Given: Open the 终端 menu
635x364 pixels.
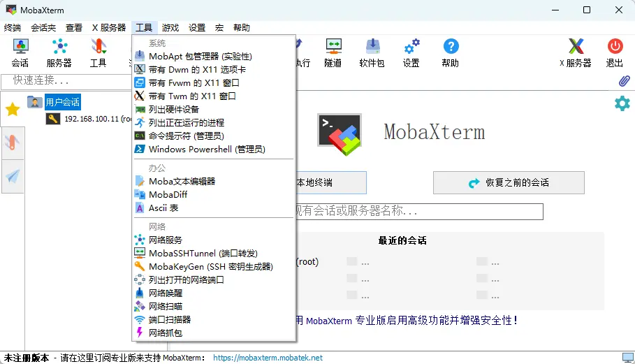Looking at the screenshot, I should 13,27.
